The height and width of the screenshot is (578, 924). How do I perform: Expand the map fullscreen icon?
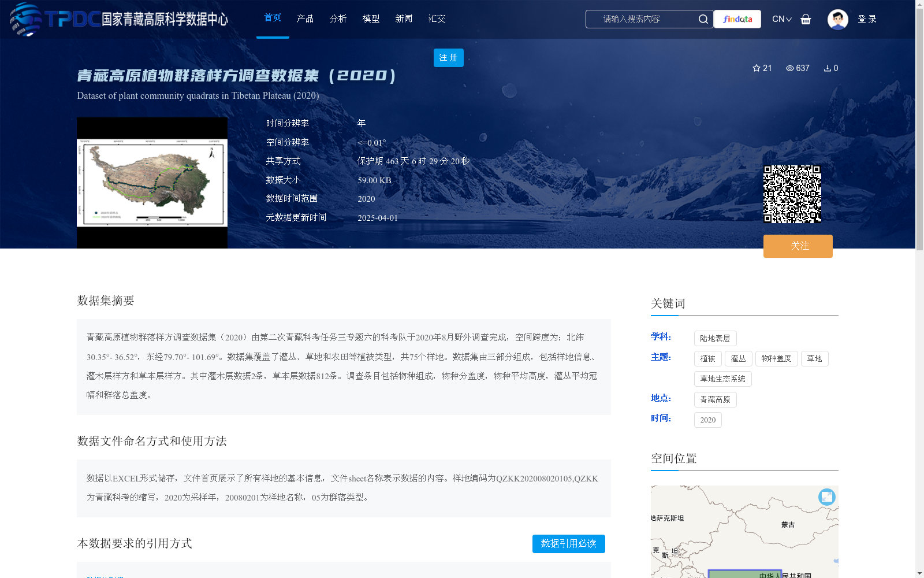827,497
